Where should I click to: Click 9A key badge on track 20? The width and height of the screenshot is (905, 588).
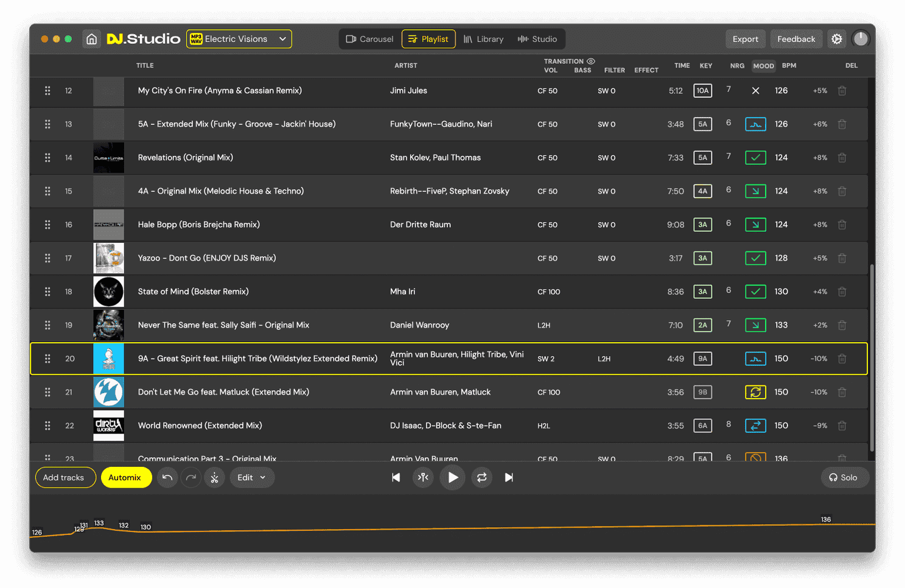(x=702, y=359)
